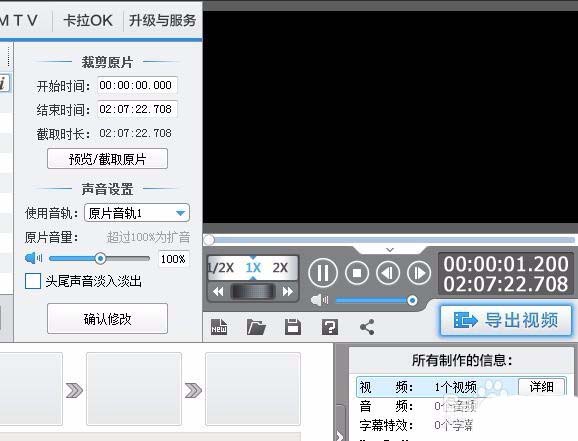Click 预览/截取原片 button
This screenshot has height=441, width=578.
[107, 159]
